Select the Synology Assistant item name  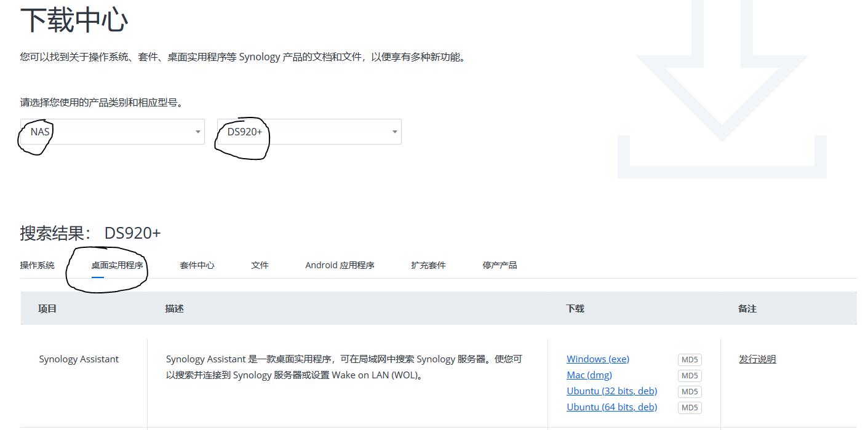(x=79, y=359)
